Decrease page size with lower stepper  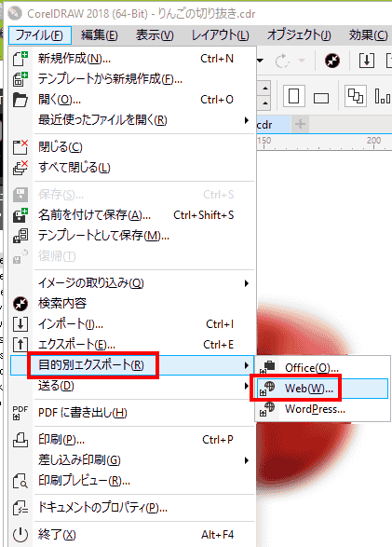tap(265, 103)
